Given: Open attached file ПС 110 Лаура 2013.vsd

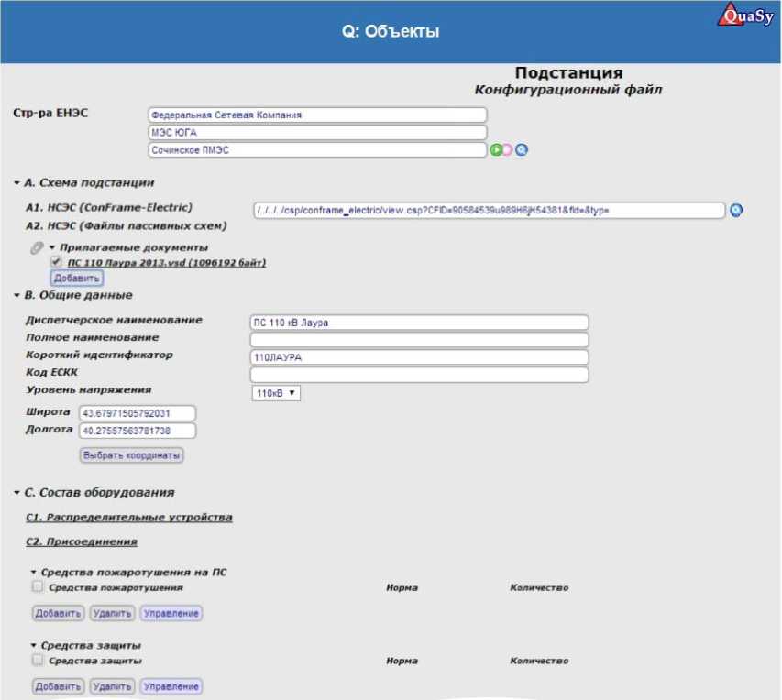Looking at the screenshot, I should [167, 262].
